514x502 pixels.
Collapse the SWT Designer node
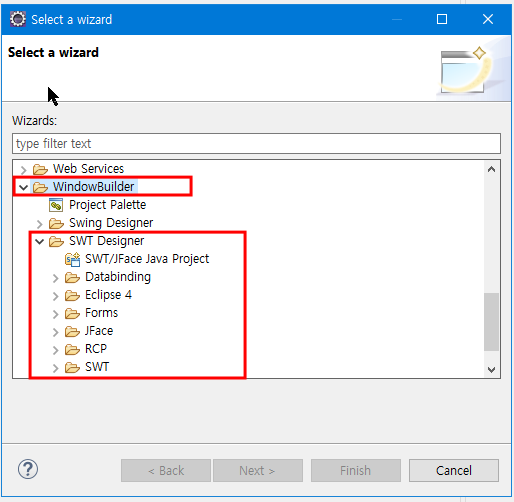pyautogui.click(x=39, y=241)
